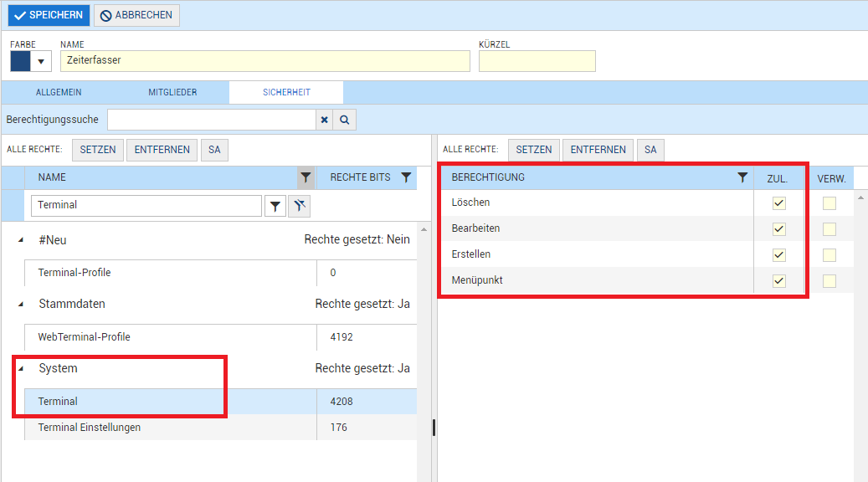868x482 pixels.
Task: Click the Abbrechen button
Action: [x=136, y=15]
